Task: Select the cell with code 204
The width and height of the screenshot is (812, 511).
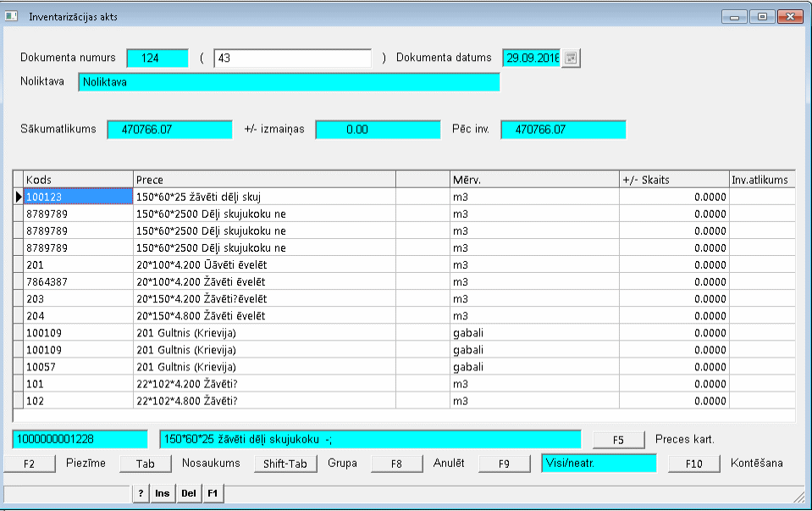Action: (78, 316)
